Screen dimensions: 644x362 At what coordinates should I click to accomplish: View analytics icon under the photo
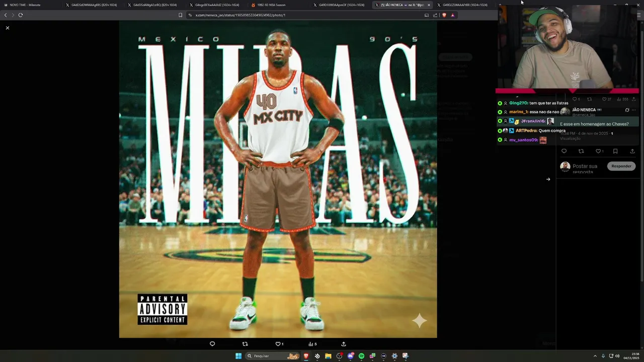(311, 344)
